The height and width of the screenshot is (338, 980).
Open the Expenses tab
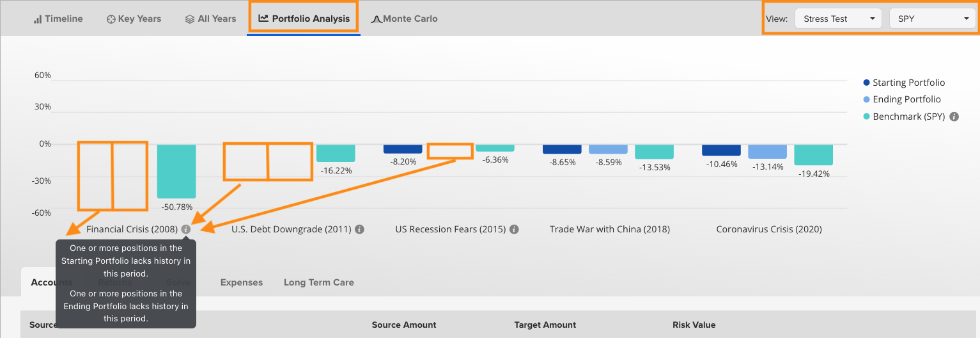click(242, 282)
